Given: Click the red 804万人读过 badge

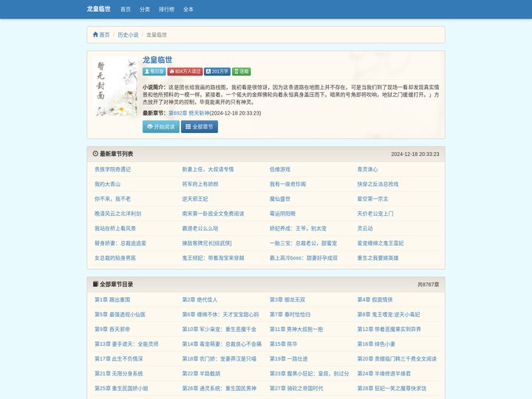Looking at the screenshot, I should (185, 71).
